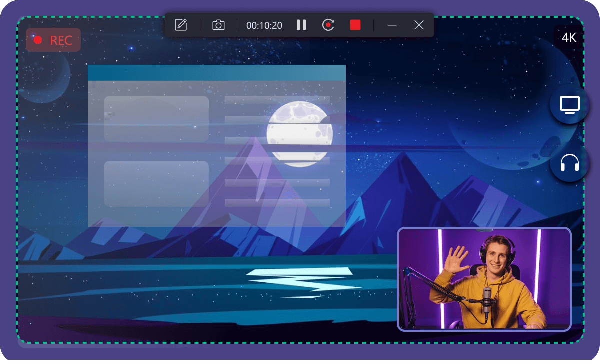Toggle the headphones audio button
Screen dimensions: 600x364
[569, 163]
